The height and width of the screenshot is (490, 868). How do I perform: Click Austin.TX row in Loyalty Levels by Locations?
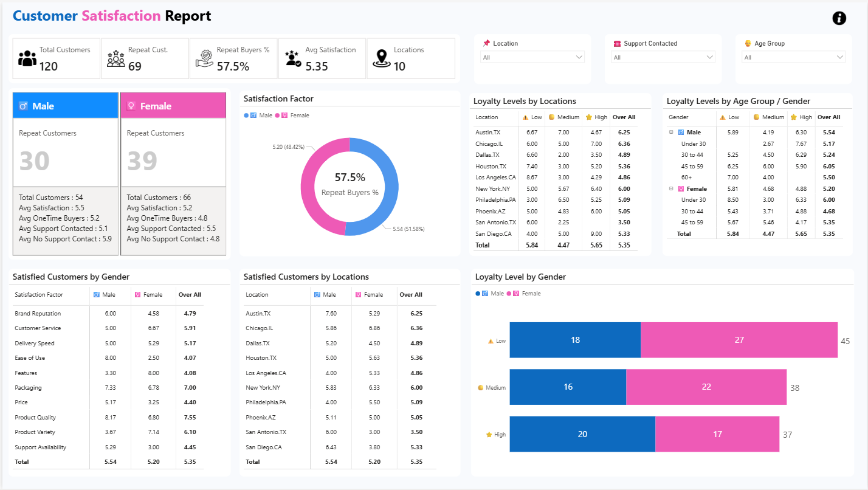click(x=555, y=132)
